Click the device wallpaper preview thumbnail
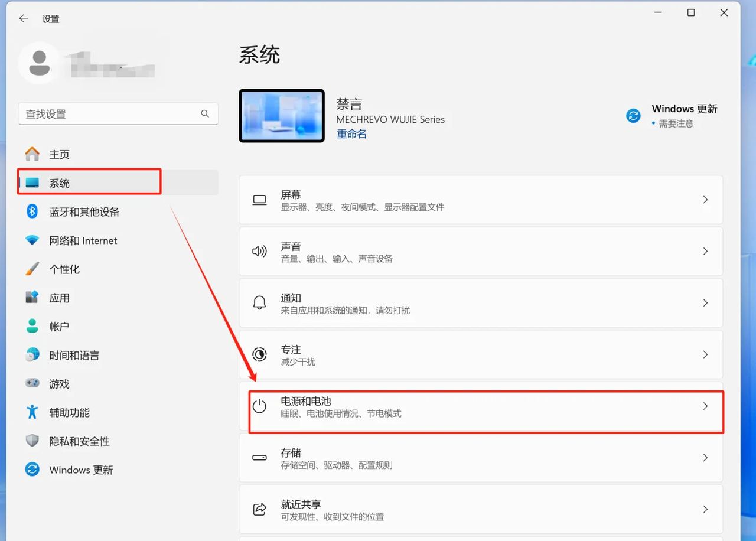The width and height of the screenshot is (756, 541). tap(282, 116)
